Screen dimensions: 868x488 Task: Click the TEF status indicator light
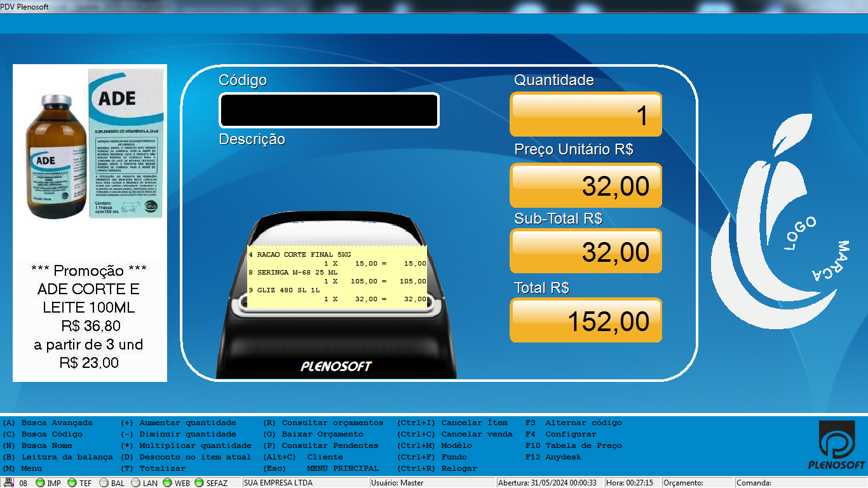[x=72, y=483]
